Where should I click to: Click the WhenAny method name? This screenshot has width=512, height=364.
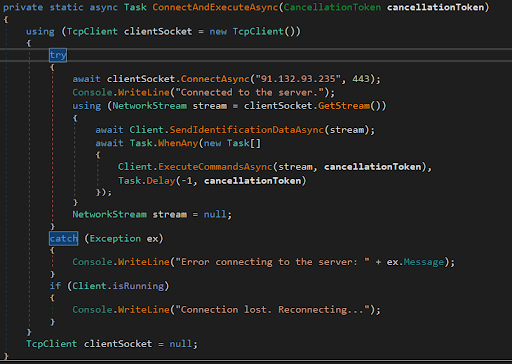coord(178,143)
